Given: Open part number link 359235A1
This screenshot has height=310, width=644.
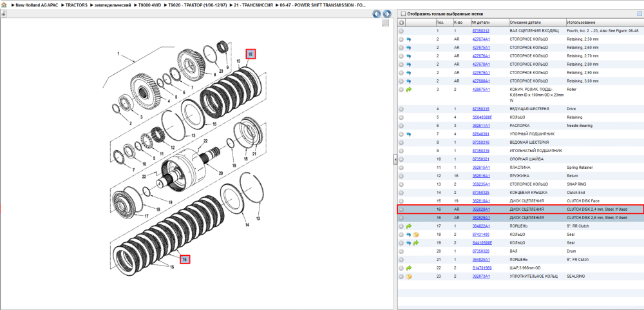Looking at the screenshot, I should 481,184.
